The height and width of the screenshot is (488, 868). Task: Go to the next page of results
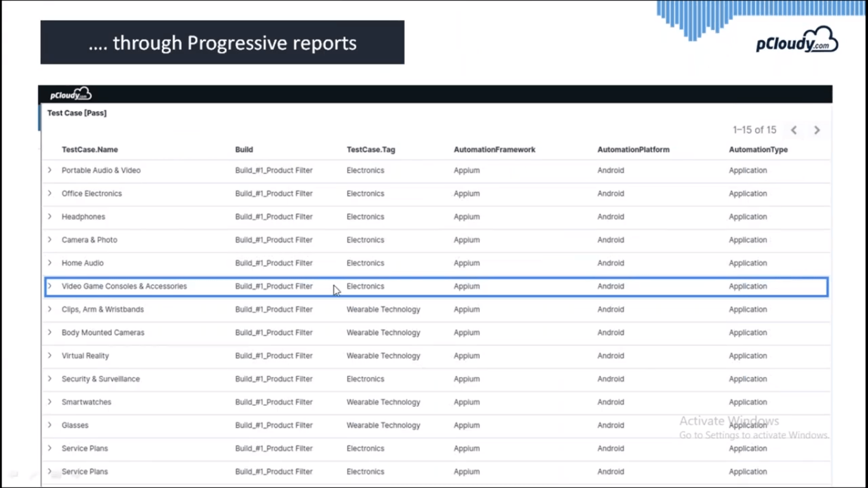point(817,130)
